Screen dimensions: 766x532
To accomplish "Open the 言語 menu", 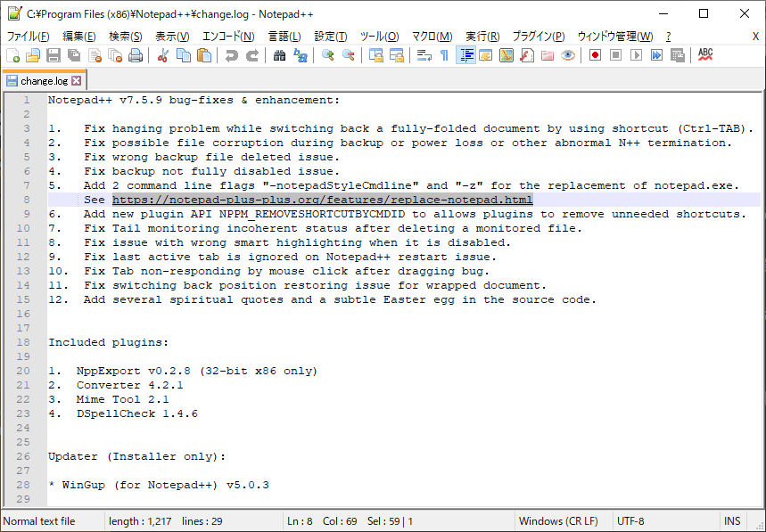I will click(284, 36).
